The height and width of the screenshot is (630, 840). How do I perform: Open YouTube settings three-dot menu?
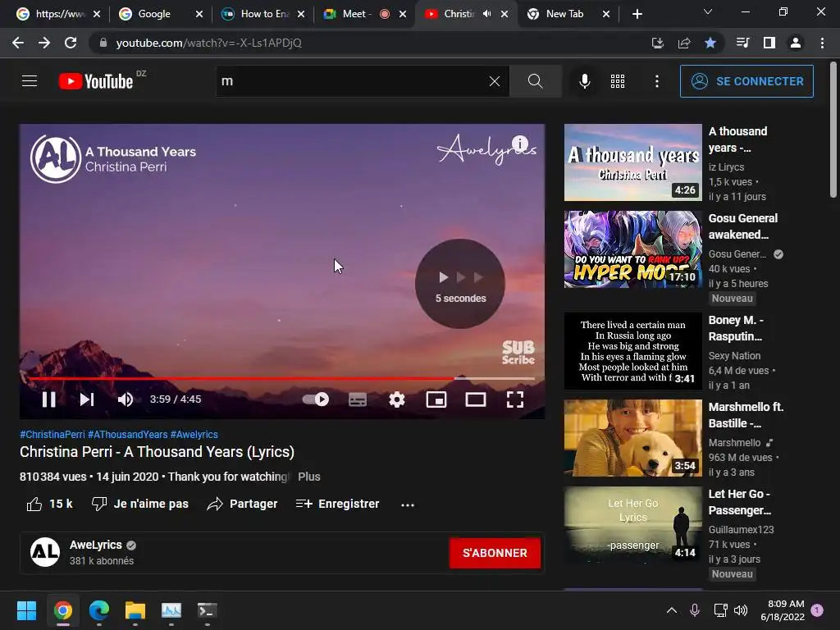point(657,81)
